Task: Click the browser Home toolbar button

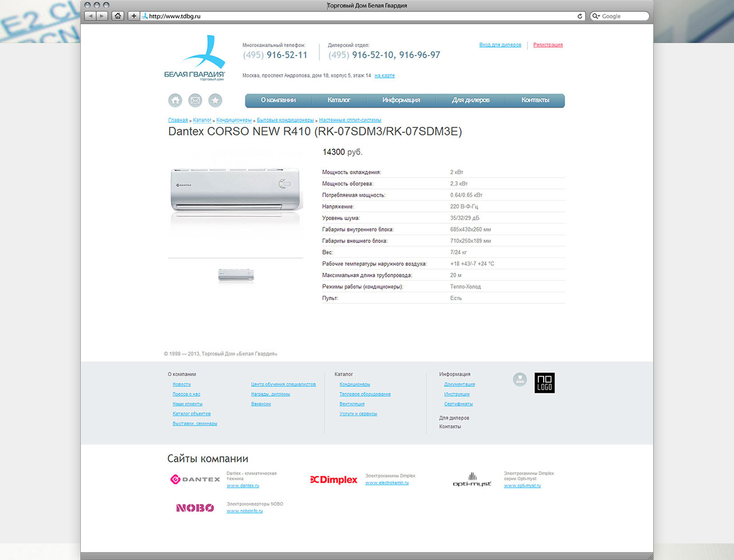Action: click(118, 16)
